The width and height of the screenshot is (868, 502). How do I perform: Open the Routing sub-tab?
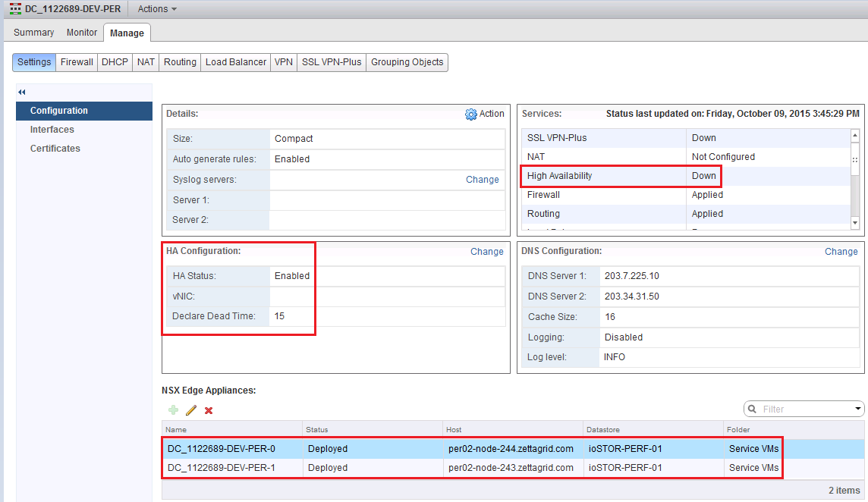pos(180,62)
